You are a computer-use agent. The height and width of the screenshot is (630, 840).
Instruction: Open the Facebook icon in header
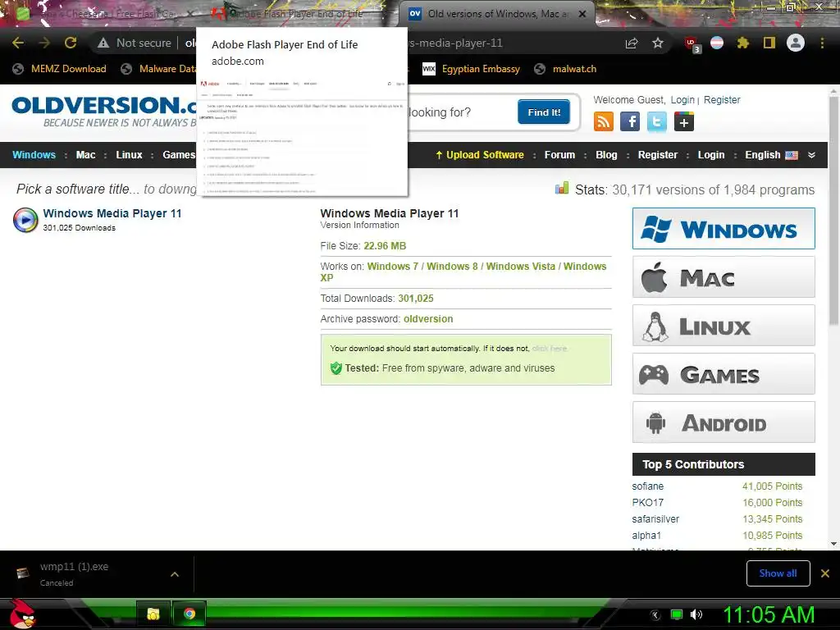pos(630,121)
